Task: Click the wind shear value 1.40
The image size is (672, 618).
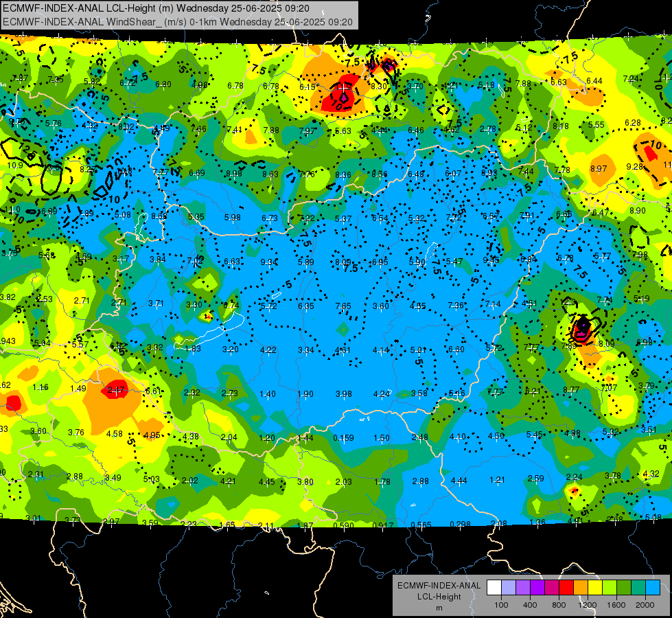Action: tap(268, 393)
